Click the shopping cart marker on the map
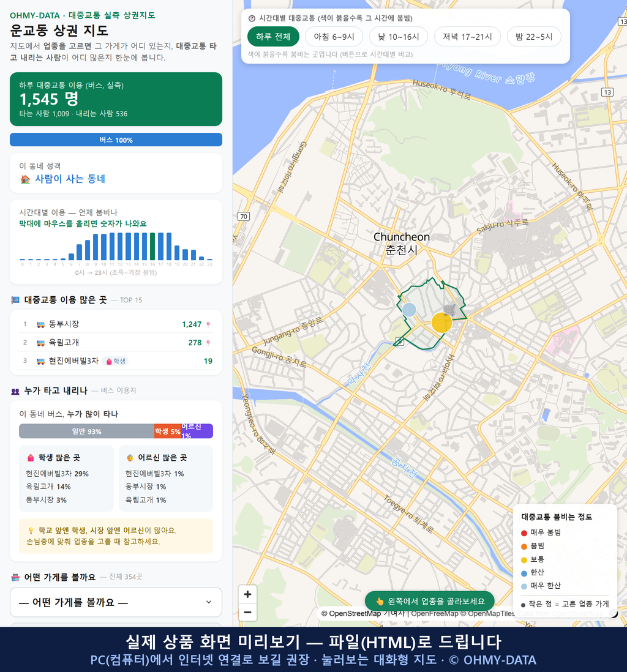 pyautogui.click(x=449, y=310)
